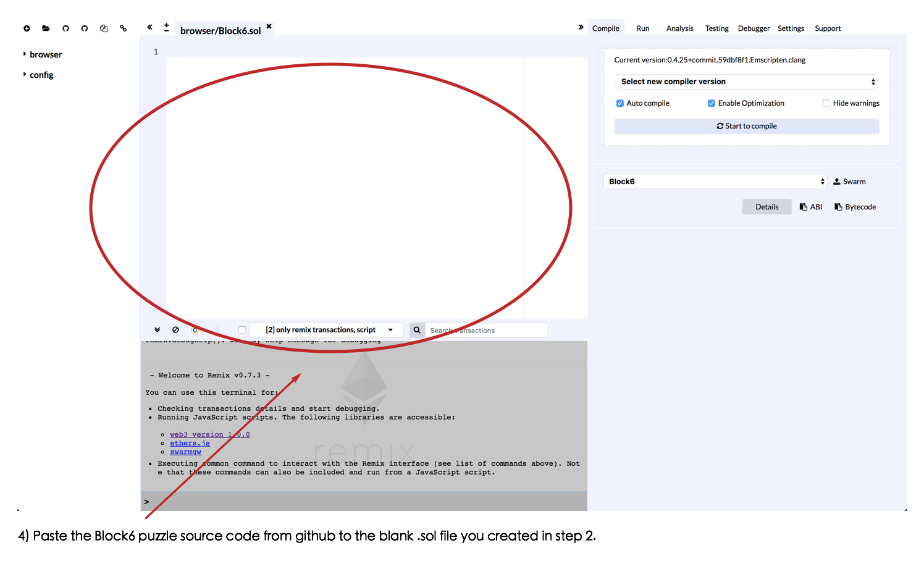
Task: Go to the Debugger tab
Action: 754,28
